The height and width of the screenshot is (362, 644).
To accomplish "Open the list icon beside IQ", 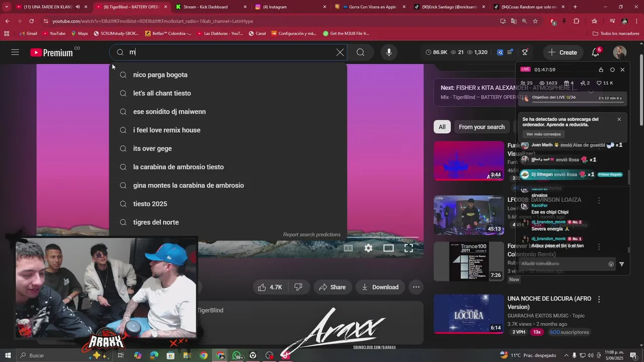I will 510,52.
